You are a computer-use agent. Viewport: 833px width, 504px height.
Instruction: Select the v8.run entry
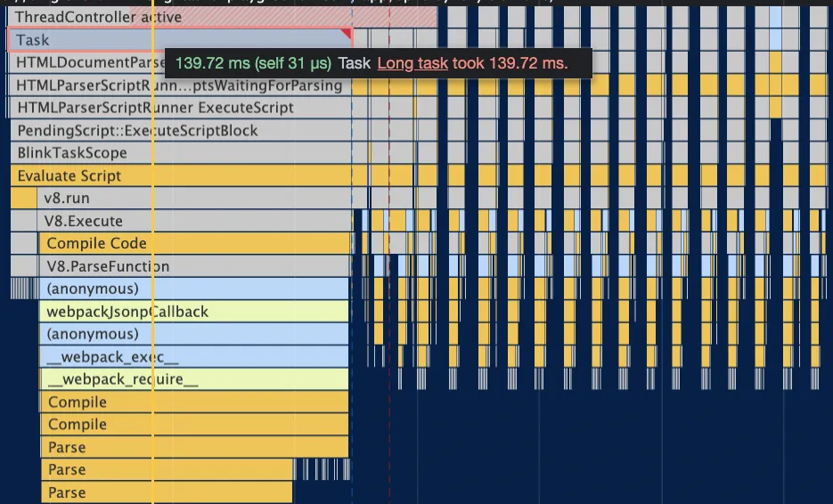pyautogui.click(x=194, y=198)
